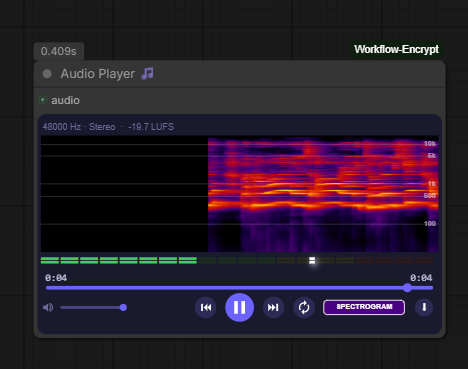Viewport: 468px width, 369px height.
Task: Click the 100 frequency label
Action: 430,223
